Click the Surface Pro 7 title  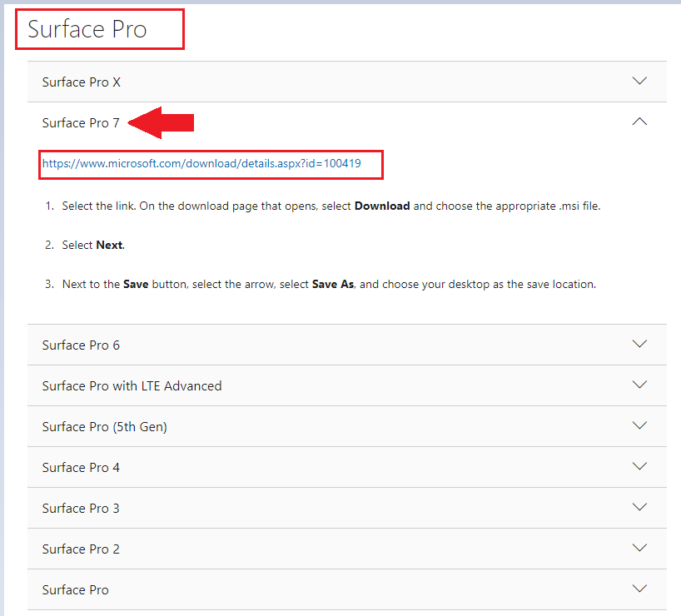pos(81,123)
